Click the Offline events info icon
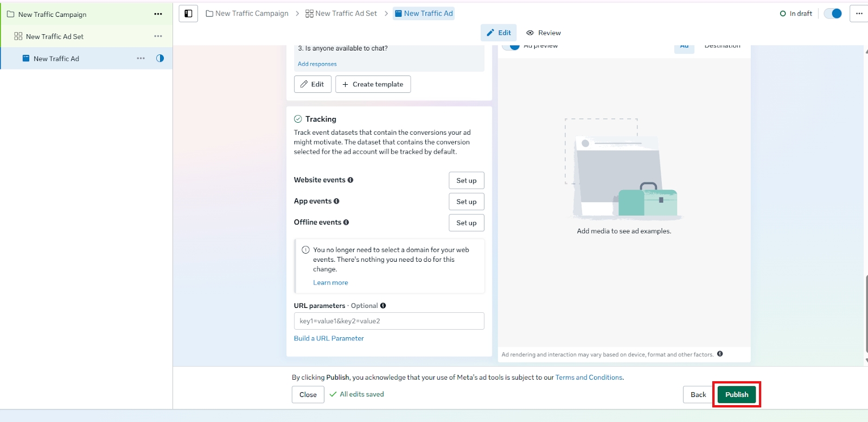 point(346,223)
